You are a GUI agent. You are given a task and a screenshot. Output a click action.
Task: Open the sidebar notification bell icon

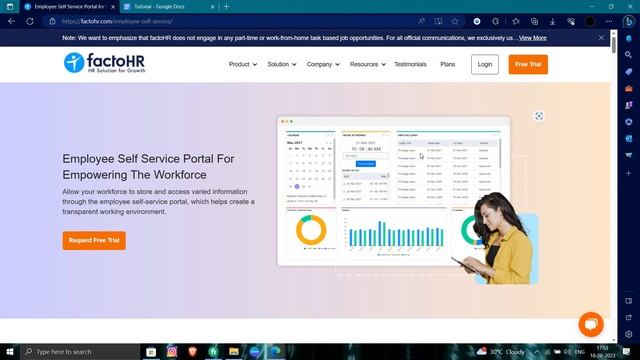tap(629, 38)
